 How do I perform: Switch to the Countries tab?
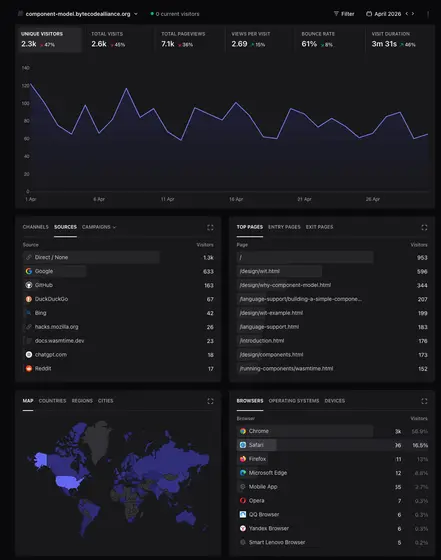52,401
